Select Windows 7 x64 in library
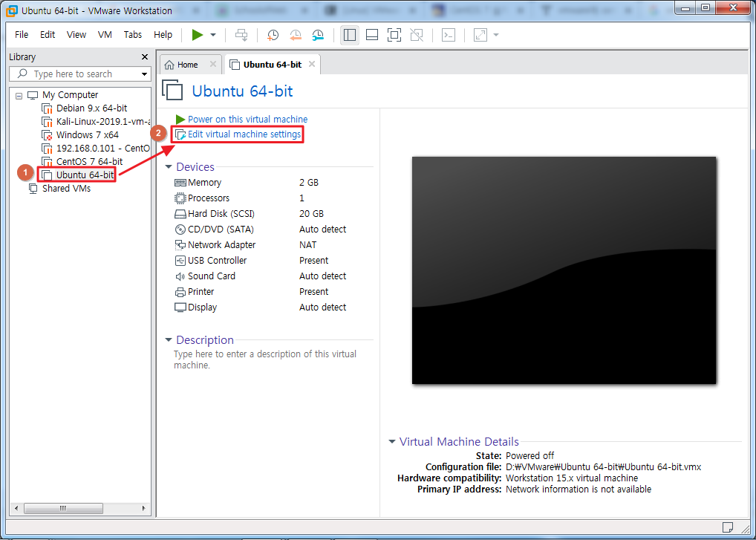The height and width of the screenshot is (540, 756). (x=80, y=135)
